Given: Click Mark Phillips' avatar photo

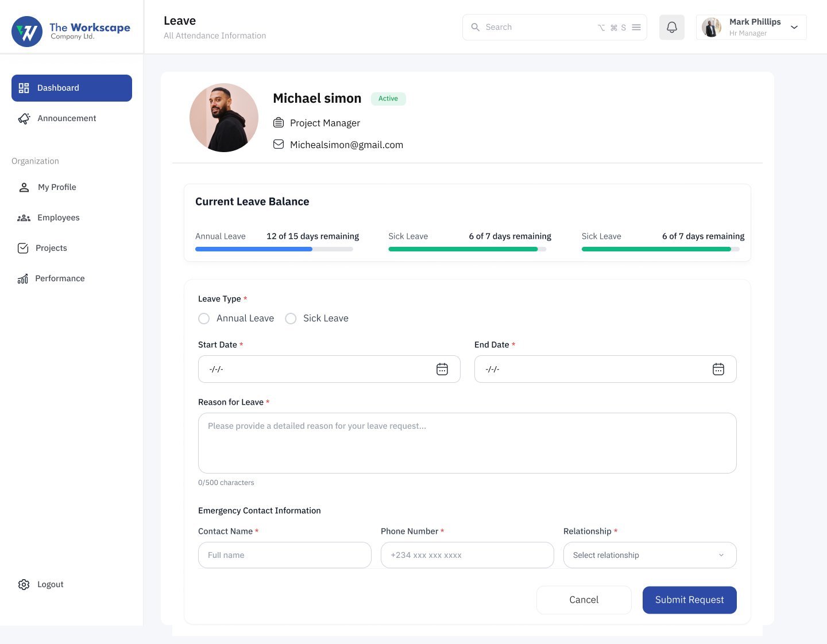Looking at the screenshot, I should (712, 27).
